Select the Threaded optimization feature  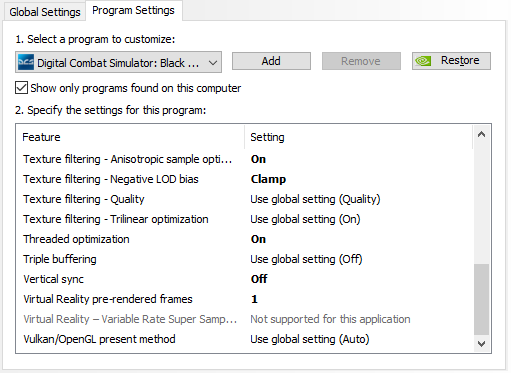76,239
